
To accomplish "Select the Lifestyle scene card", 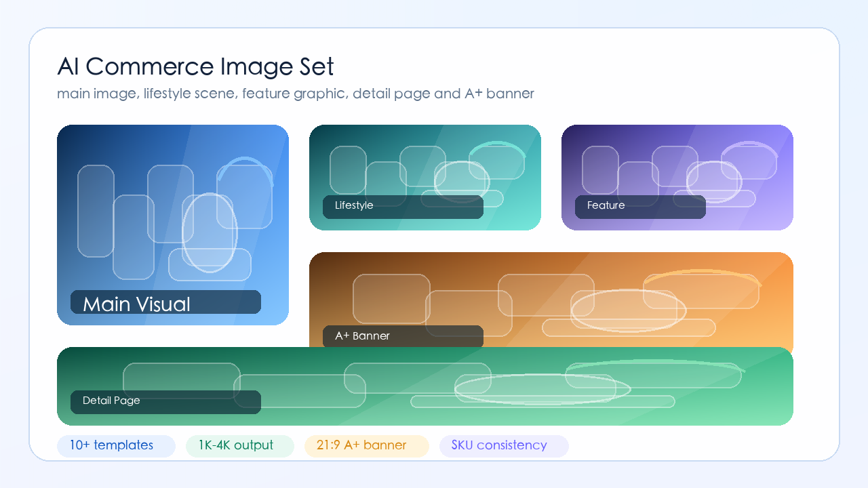I will pyautogui.click(x=425, y=178).
